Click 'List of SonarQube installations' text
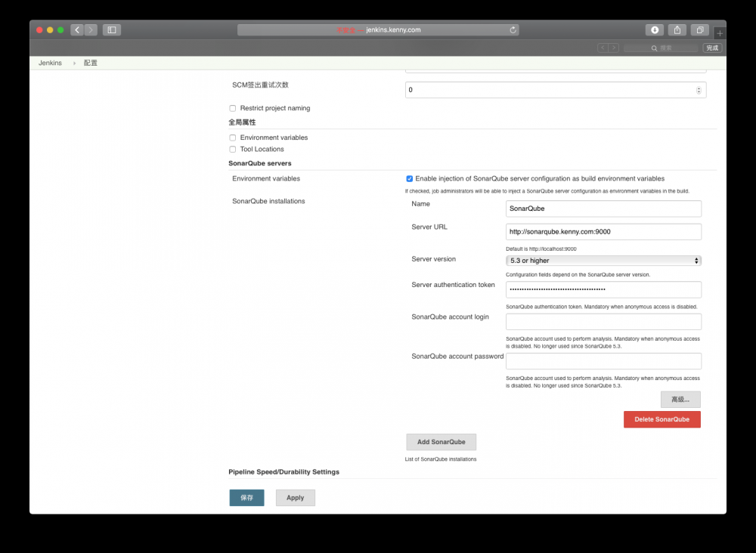This screenshot has height=553, width=756. [441, 459]
